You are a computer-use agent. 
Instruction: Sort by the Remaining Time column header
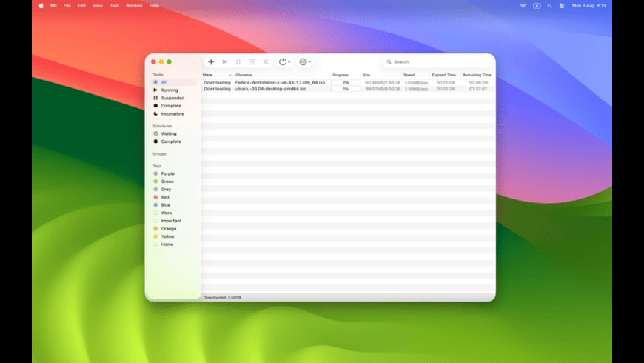pyautogui.click(x=477, y=75)
